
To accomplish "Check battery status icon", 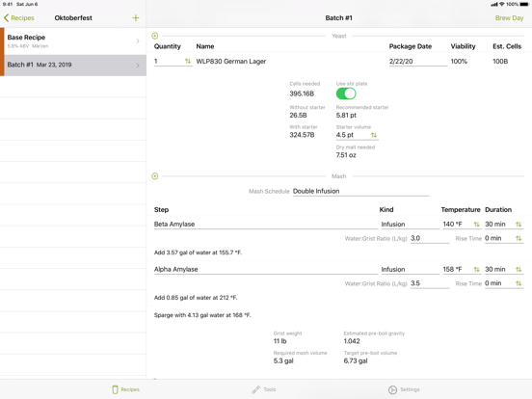I will pyautogui.click(x=524, y=4).
